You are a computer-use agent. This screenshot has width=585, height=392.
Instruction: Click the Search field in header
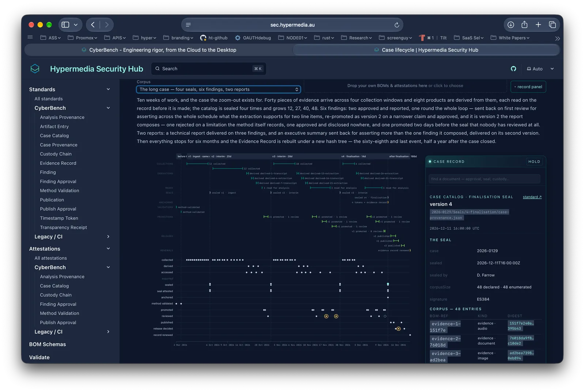(x=209, y=69)
